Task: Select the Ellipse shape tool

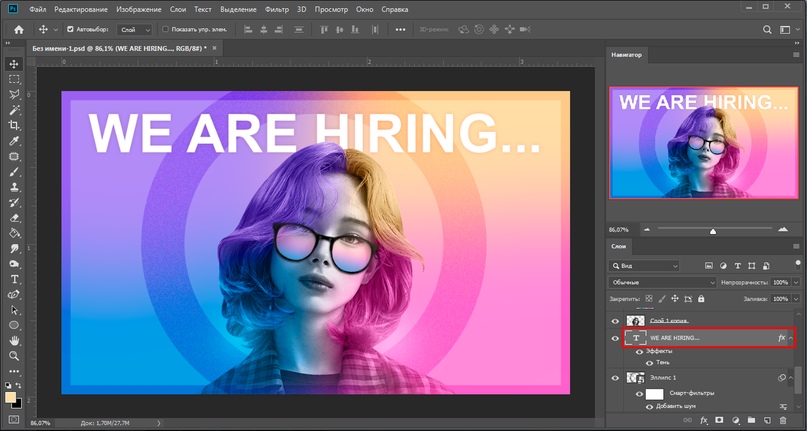Action: [x=14, y=325]
